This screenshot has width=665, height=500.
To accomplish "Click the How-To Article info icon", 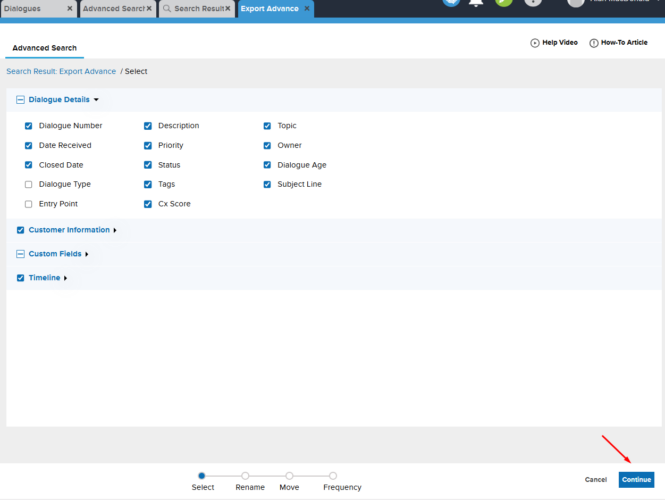I will click(x=594, y=43).
